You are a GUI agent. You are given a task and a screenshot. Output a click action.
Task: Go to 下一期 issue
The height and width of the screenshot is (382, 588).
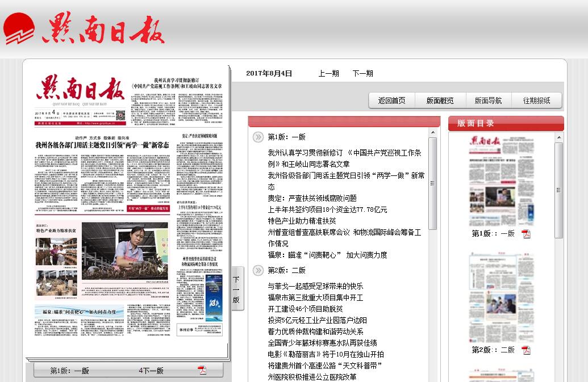pyautogui.click(x=362, y=73)
